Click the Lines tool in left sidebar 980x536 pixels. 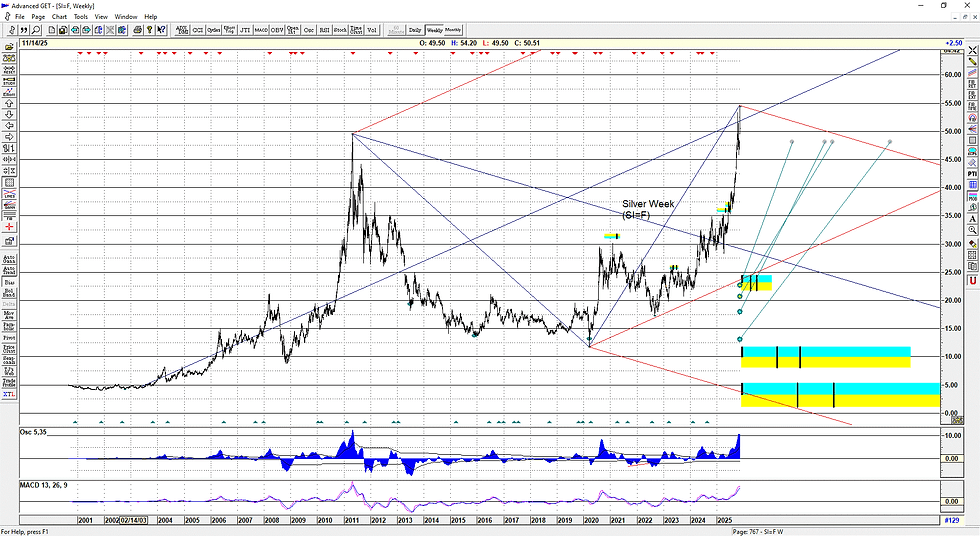[x=9, y=194]
